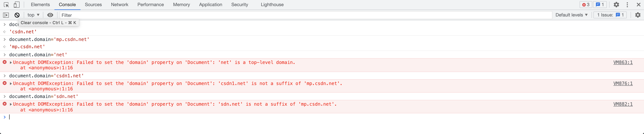The image size is (644, 134).
Task: Click the blue issues count badge in the tab bar
Action: point(600,5)
